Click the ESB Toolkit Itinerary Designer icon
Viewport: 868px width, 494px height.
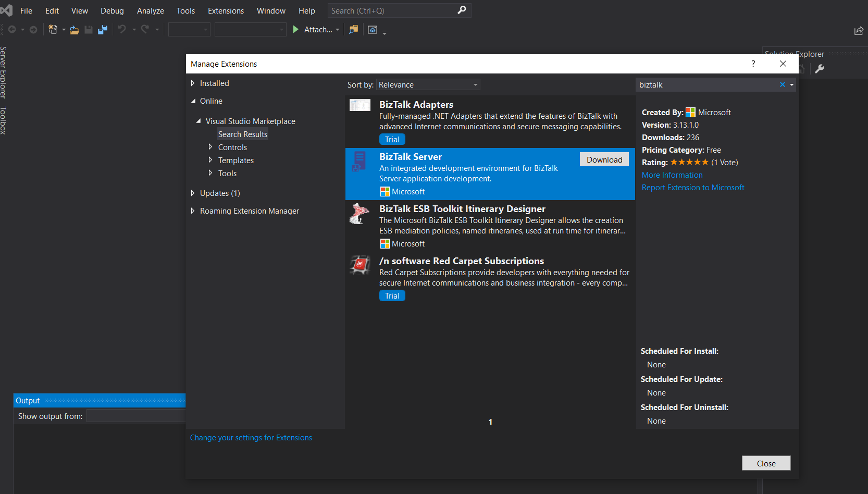pos(359,214)
